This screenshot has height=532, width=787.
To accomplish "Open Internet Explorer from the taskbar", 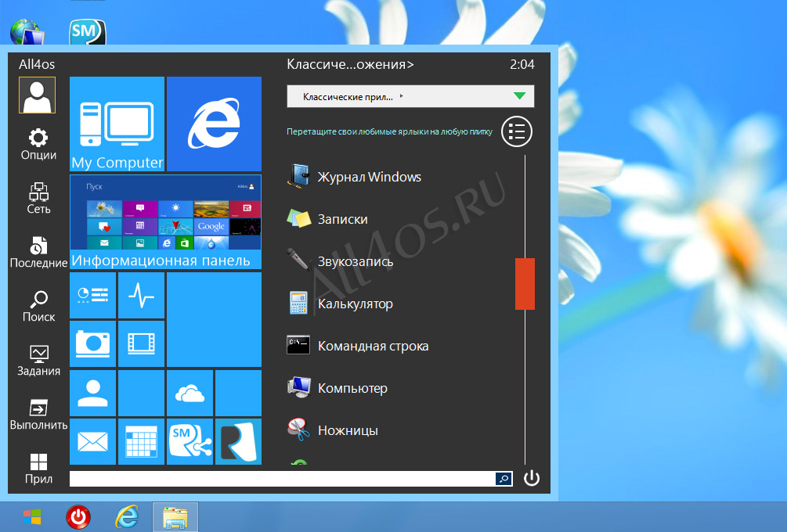I will point(127,516).
